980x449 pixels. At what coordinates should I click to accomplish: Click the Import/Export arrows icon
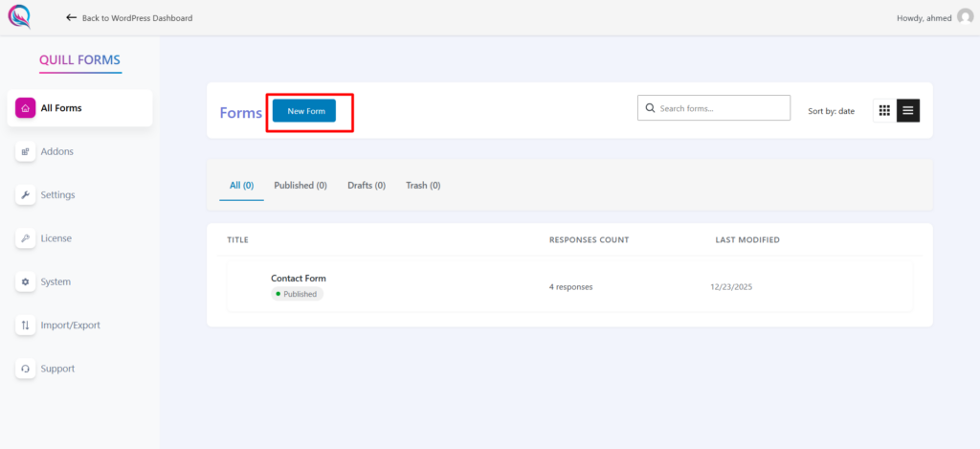point(26,326)
